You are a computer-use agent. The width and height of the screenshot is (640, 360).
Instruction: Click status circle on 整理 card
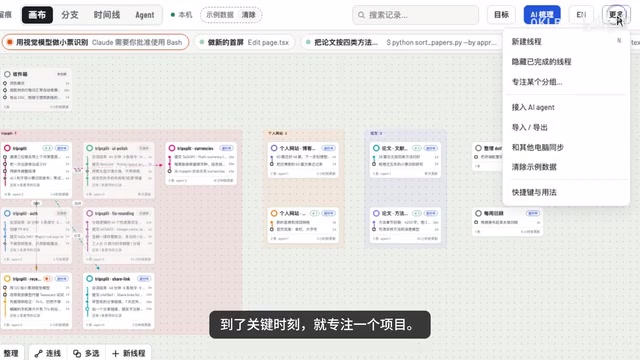[x=478, y=148]
